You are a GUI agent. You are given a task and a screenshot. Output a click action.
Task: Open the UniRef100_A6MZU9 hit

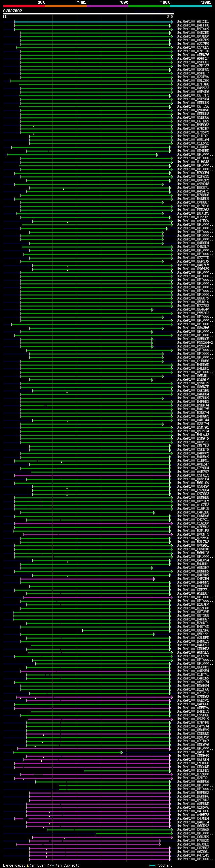(x=193, y=41)
